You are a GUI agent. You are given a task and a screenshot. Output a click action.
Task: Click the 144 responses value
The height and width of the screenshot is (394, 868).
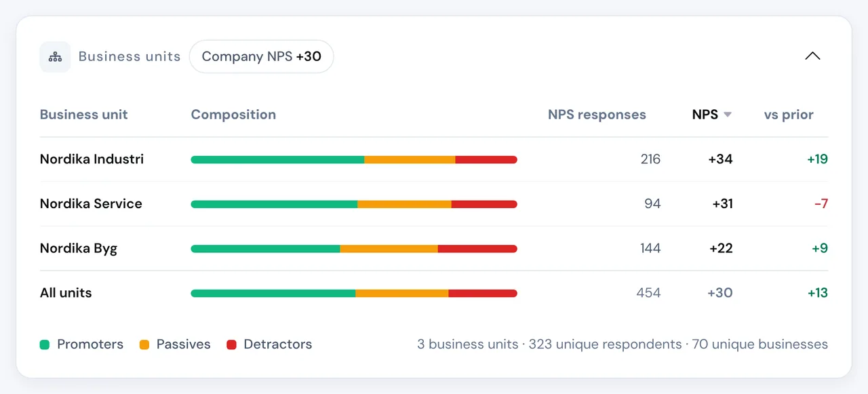(x=650, y=249)
